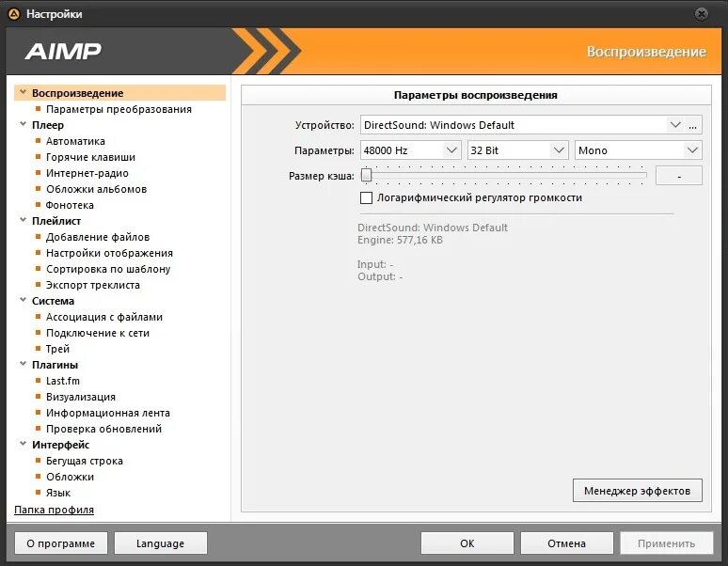This screenshot has width=728, height=566.
Task: Select Обложки альбомов item
Action: pos(96,189)
